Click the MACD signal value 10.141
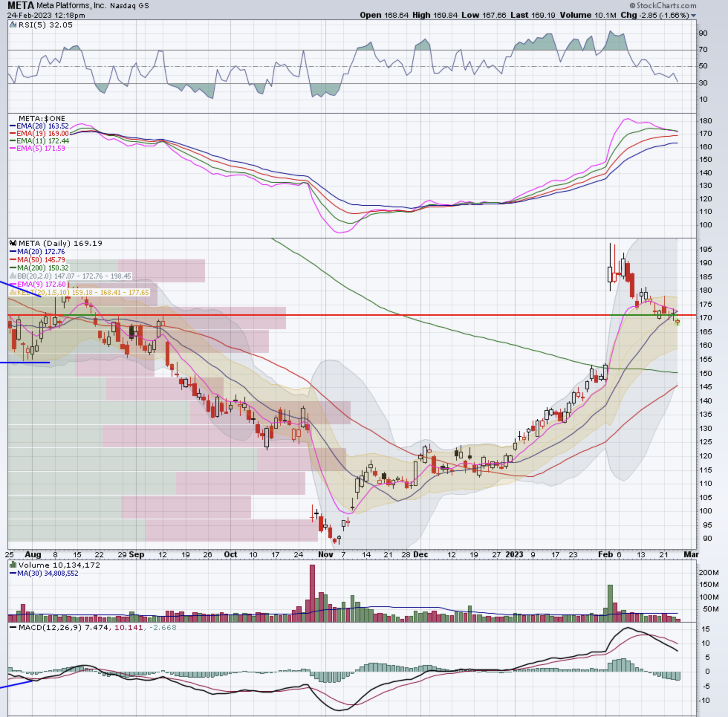 pos(129,627)
